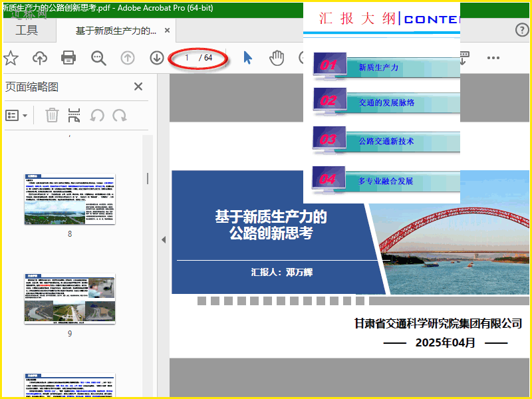Close the 页面缩略图 panel
Image resolution: width=532 pixels, height=399 pixels.
pyautogui.click(x=138, y=86)
